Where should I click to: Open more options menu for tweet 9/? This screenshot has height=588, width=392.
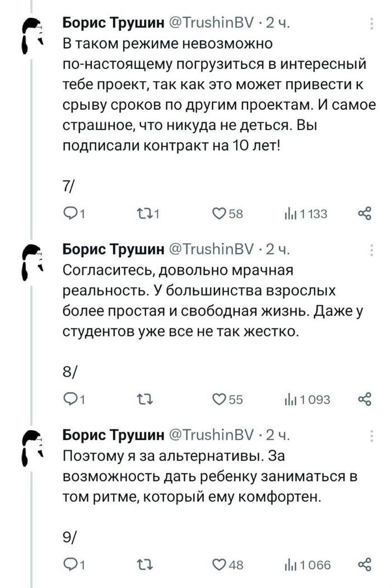point(372,435)
